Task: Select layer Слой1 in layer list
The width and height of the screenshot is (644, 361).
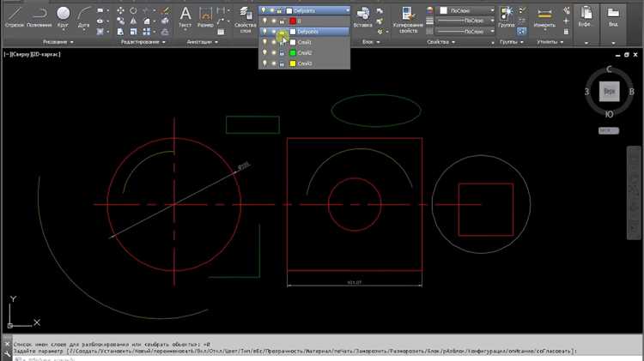Action: point(304,42)
